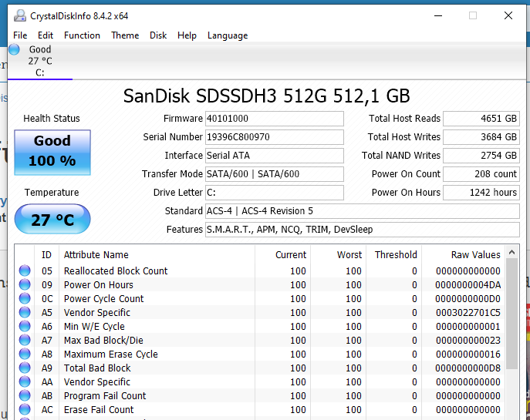Select the Power Cycle Count row text
Screen dimensions: 530x420
click(104, 298)
